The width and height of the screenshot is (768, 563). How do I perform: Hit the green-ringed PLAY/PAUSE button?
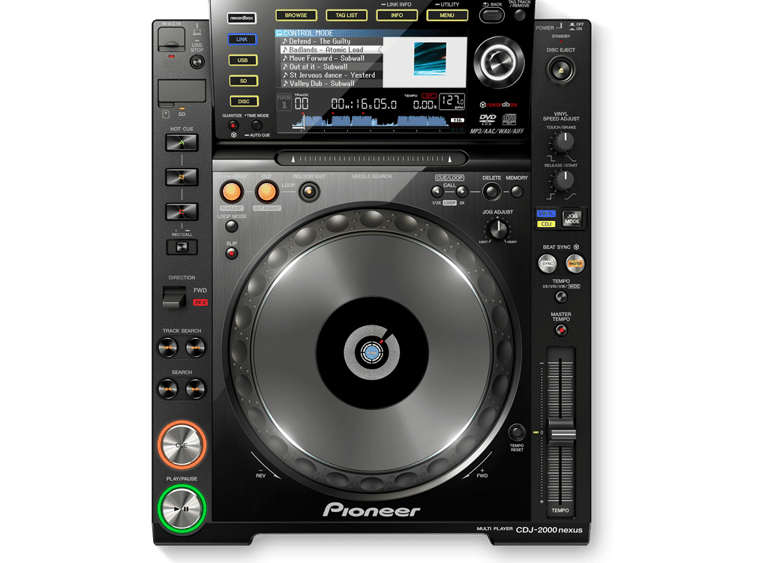point(182,509)
